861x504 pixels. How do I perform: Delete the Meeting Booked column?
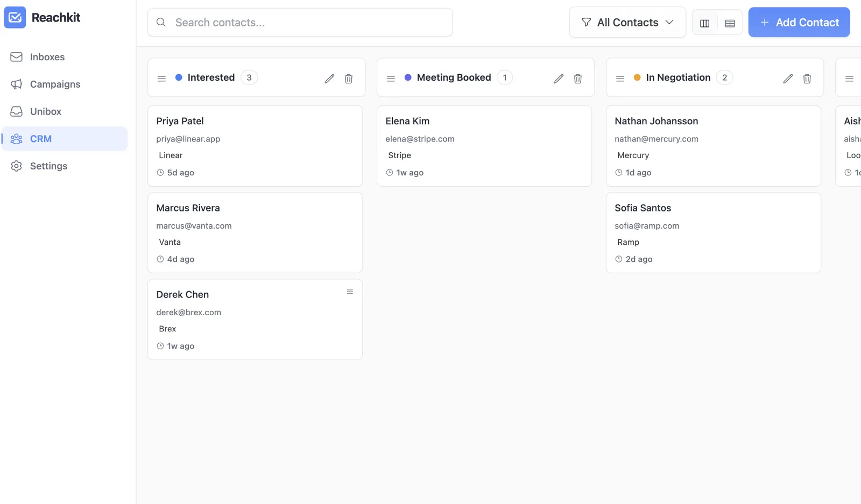point(578,79)
